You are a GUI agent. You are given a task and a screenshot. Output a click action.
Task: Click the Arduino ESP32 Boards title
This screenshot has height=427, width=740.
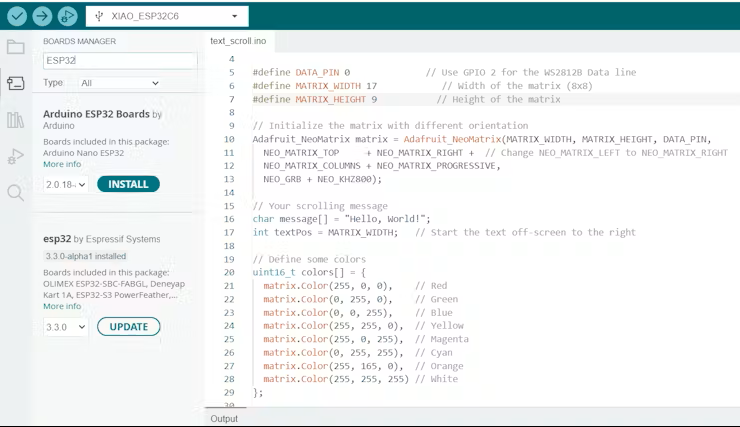(x=96, y=114)
